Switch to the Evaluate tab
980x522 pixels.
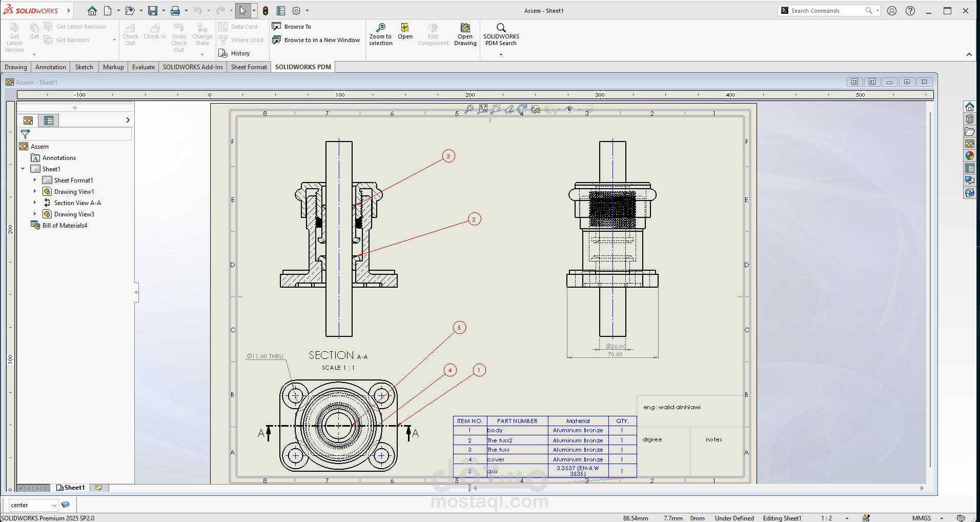pyautogui.click(x=144, y=67)
